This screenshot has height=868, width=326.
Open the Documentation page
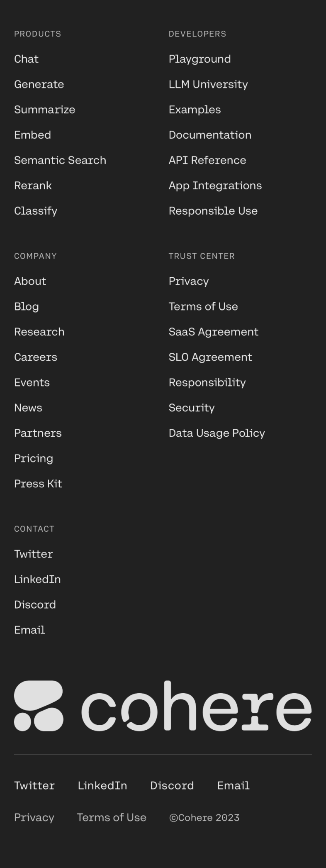(x=210, y=135)
